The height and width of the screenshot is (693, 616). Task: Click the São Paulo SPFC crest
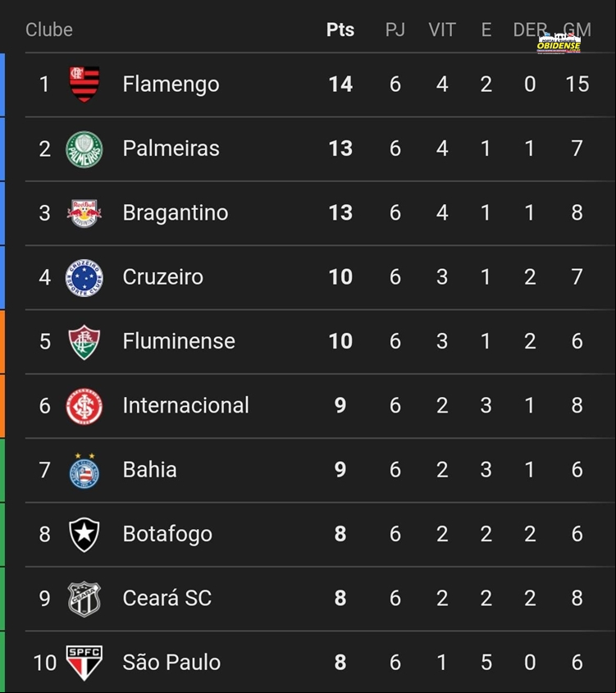[x=84, y=663]
